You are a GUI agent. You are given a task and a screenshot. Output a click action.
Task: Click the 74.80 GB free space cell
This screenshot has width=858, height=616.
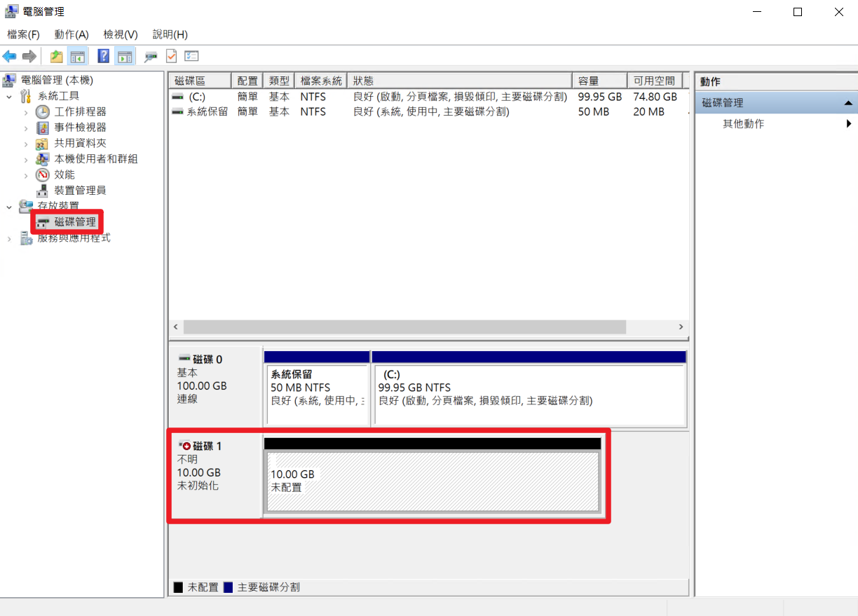(655, 97)
